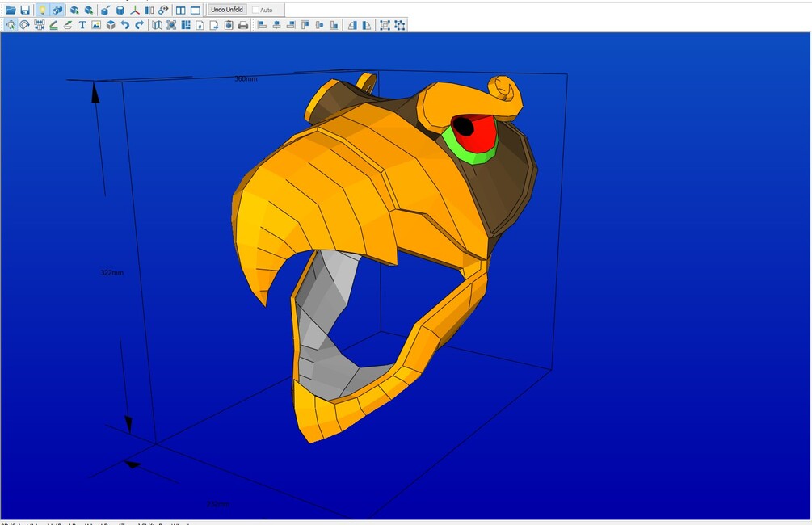Select the edge color paint tool
812x525 pixels.
[x=68, y=25]
